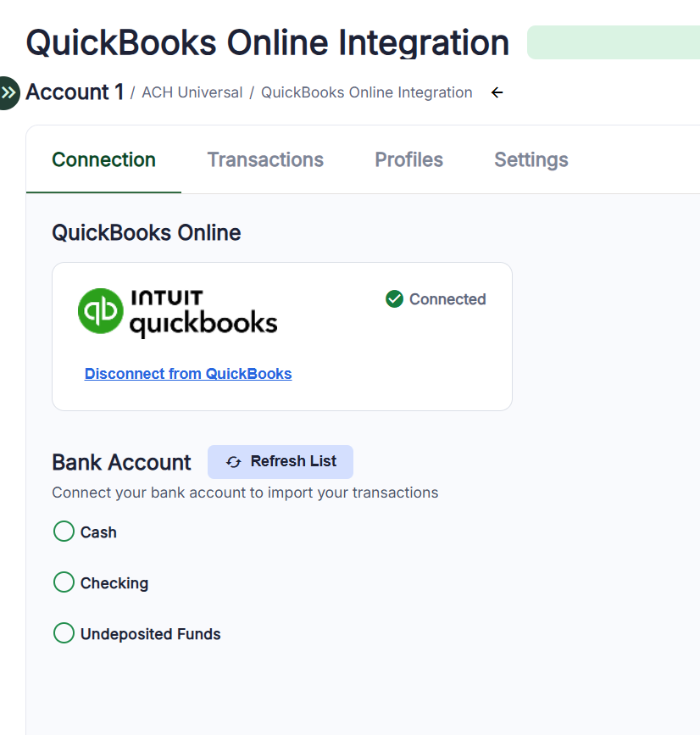The width and height of the screenshot is (700, 735).
Task: Select the Cash bank account
Action: [64, 531]
